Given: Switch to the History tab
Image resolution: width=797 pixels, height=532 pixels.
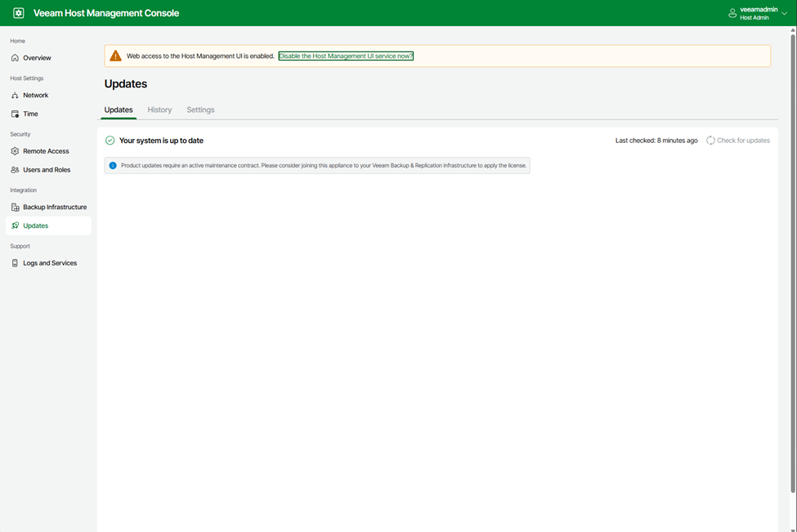Looking at the screenshot, I should [159, 110].
